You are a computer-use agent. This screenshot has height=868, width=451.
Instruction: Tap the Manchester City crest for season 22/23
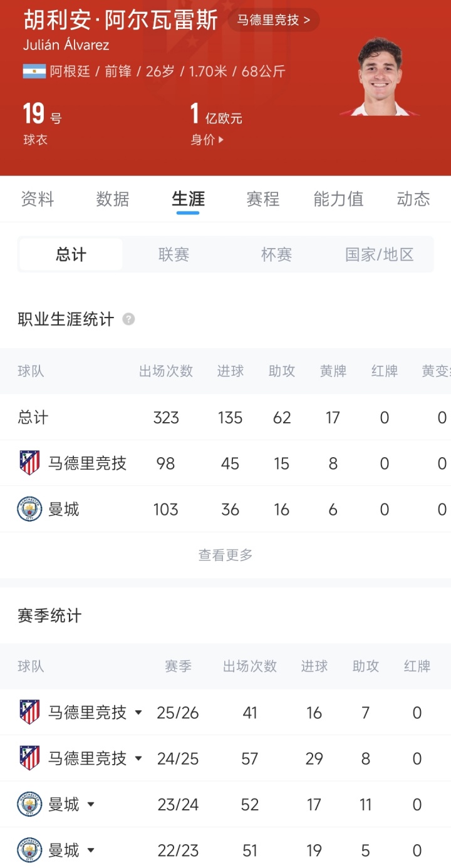[29, 850]
